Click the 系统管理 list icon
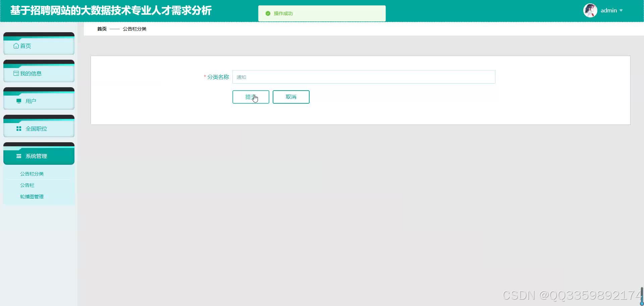This screenshot has width=644, height=306. point(18,156)
